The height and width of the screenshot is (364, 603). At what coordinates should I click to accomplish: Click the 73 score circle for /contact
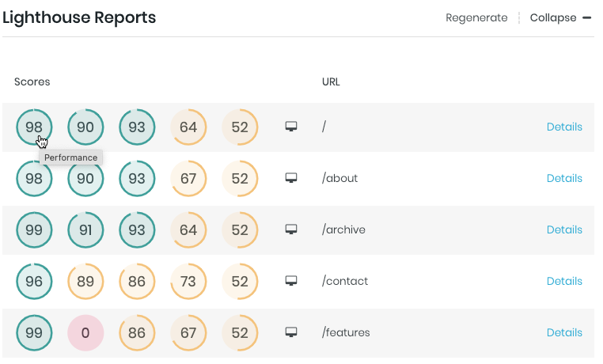point(188,281)
